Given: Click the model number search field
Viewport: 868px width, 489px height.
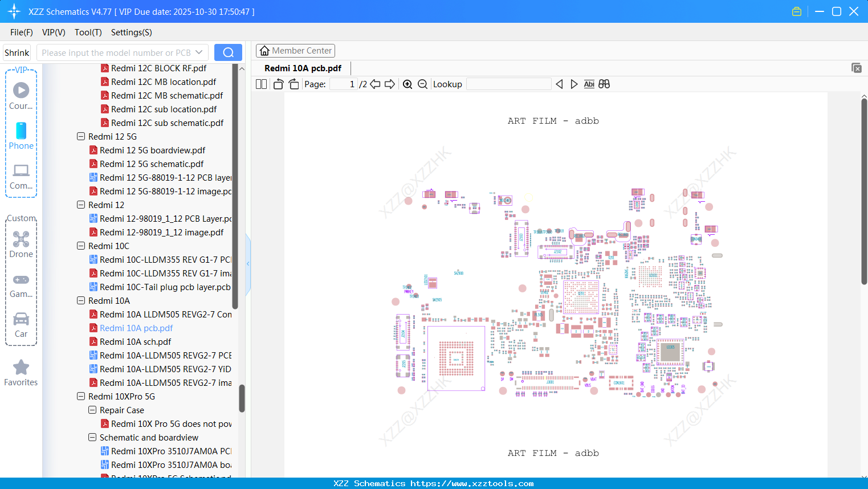Looking at the screenshot, I should 116,52.
